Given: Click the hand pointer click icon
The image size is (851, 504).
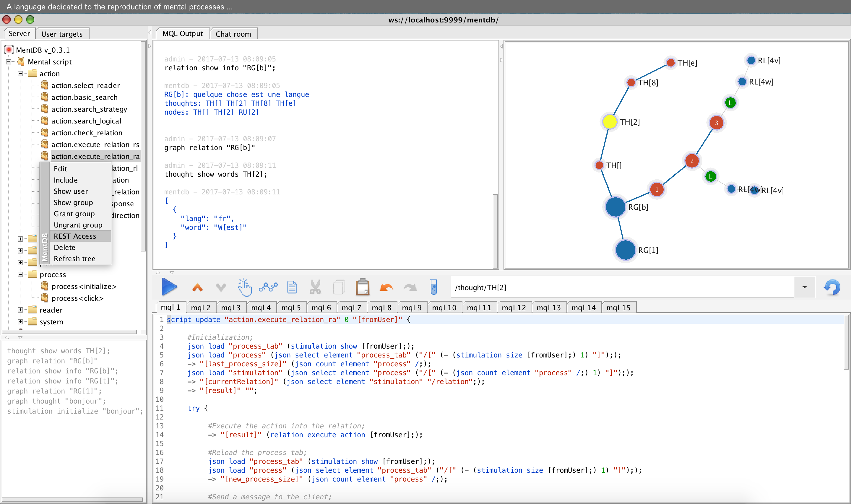Looking at the screenshot, I should (x=244, y=287).
